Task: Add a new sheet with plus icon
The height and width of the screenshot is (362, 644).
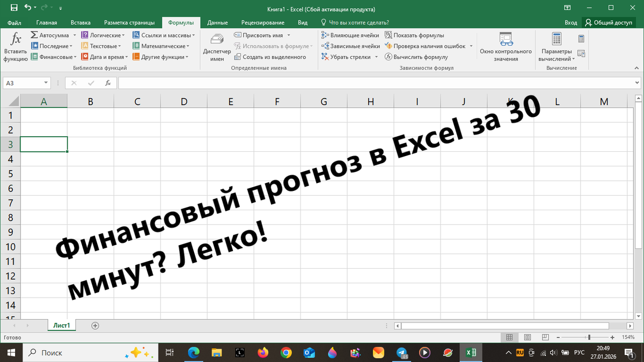Action: click(95, 326)
